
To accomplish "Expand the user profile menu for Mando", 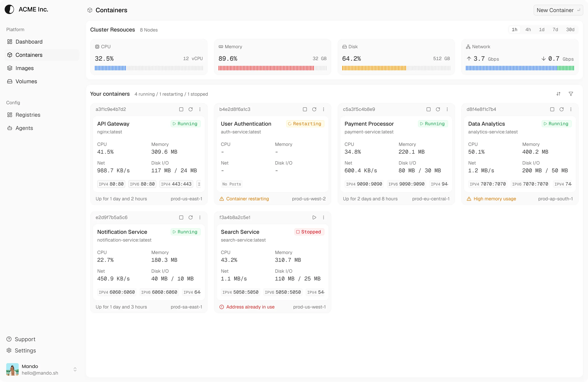I will (x=75, y=369).
